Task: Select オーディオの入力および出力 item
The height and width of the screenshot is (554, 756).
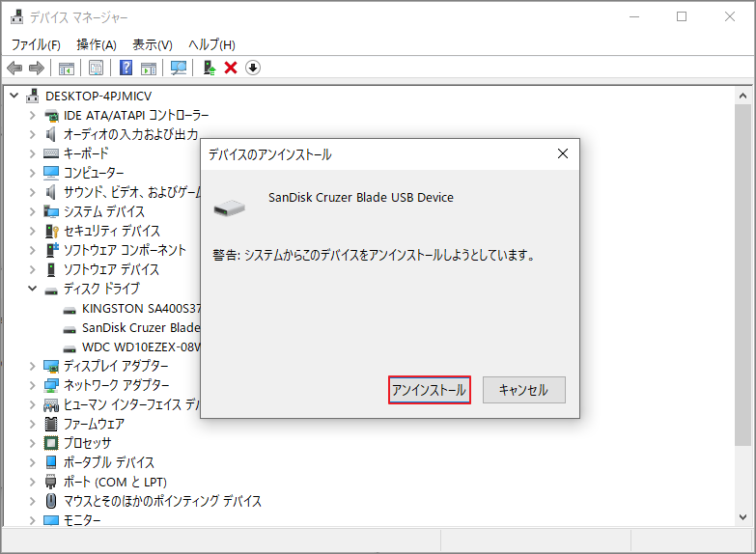Action: (130, 134)
